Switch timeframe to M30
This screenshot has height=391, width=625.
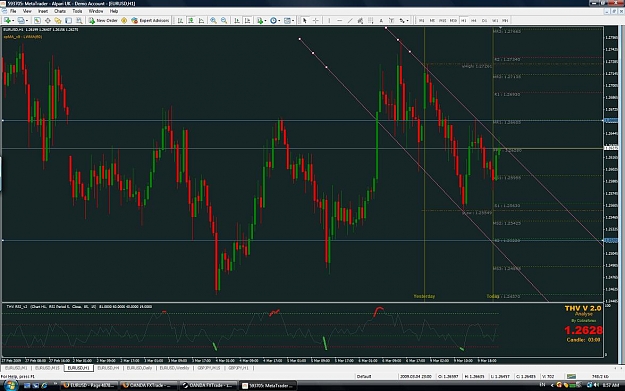453,20
